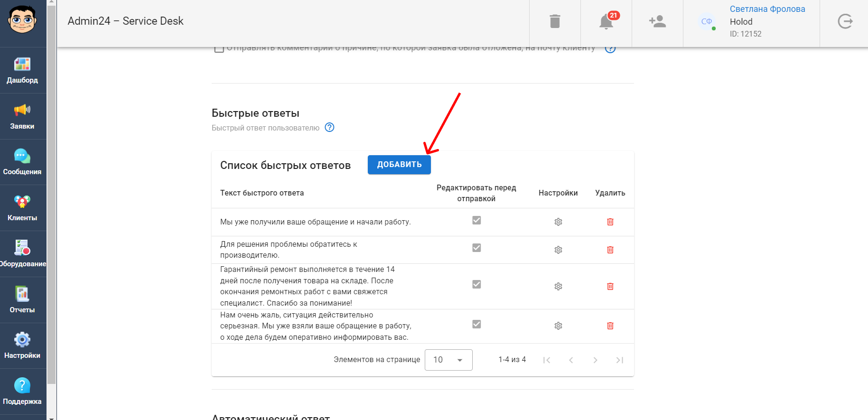This screenshot has height=420, width=868.
Task: Go to the previous page of quick replies
Action: 571,360
